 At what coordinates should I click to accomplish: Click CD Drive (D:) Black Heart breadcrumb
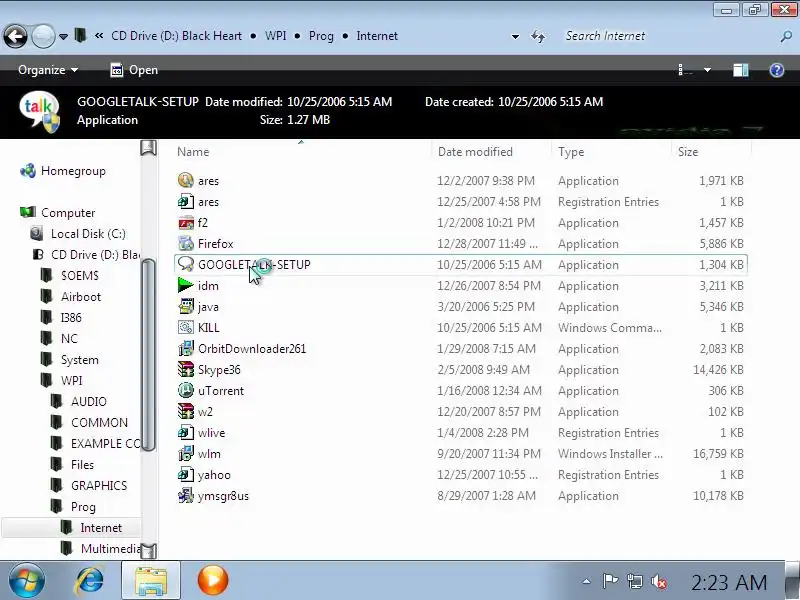[x=177, y=36]
